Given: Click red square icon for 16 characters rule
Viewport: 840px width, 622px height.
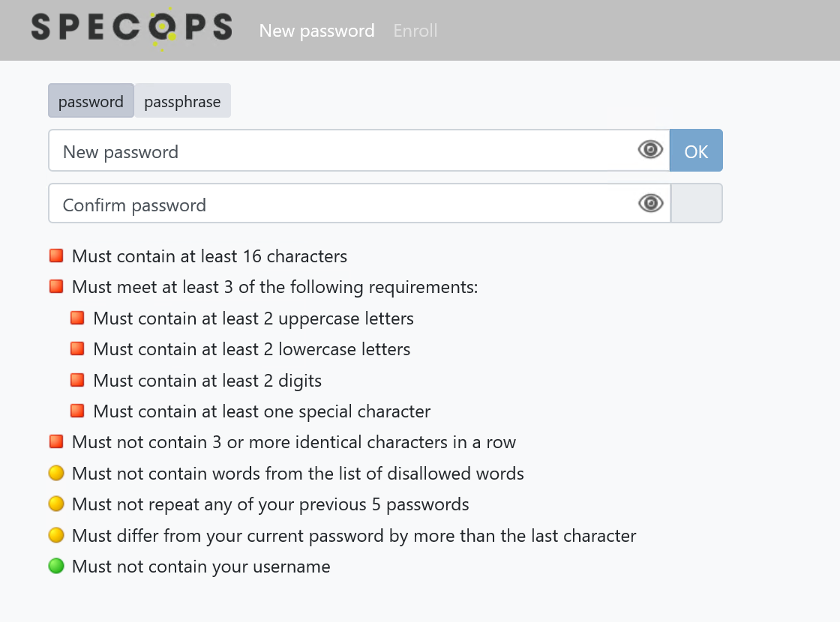Looking at the screenshot, I should [x=56, y=256].
